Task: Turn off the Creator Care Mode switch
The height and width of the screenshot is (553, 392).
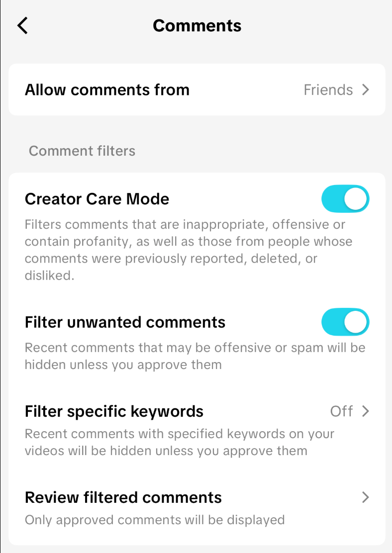Action: 345,199
